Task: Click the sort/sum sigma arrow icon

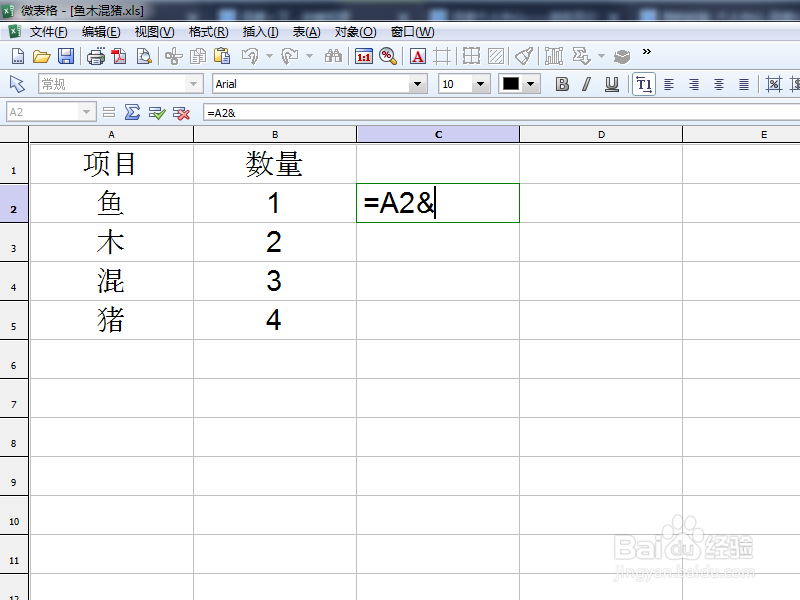Action: pos(581,56)
